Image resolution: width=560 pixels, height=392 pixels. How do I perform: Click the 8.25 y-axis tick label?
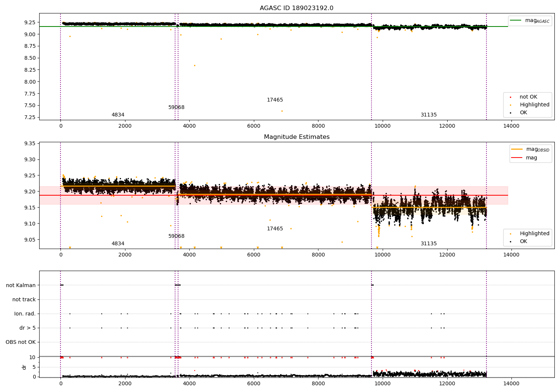(x=29, y=70)
